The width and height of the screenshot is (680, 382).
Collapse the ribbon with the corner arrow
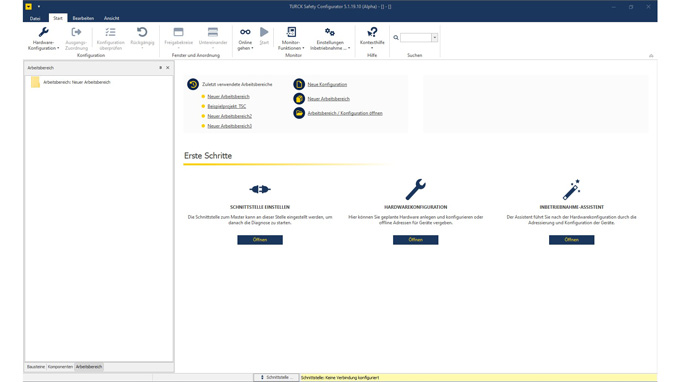tap(651, 56)
